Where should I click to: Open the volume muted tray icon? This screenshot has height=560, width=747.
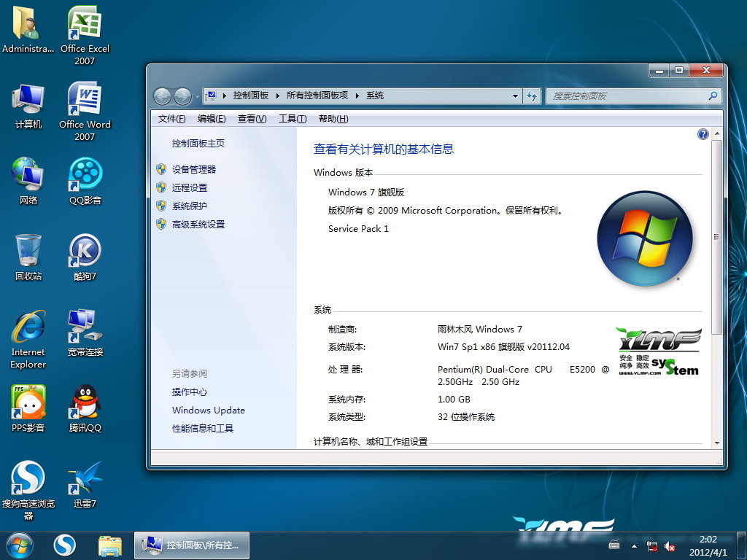[x=670, y=546]
